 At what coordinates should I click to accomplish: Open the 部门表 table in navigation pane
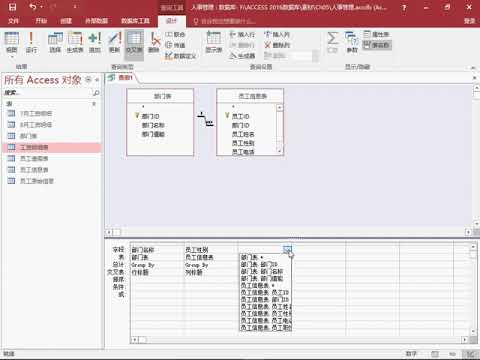pos(52,136)
